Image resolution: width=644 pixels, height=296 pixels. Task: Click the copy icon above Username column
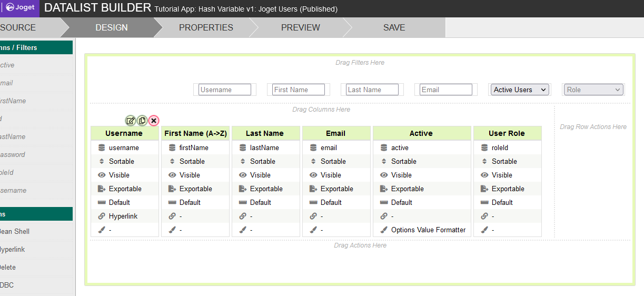point(142,121)
